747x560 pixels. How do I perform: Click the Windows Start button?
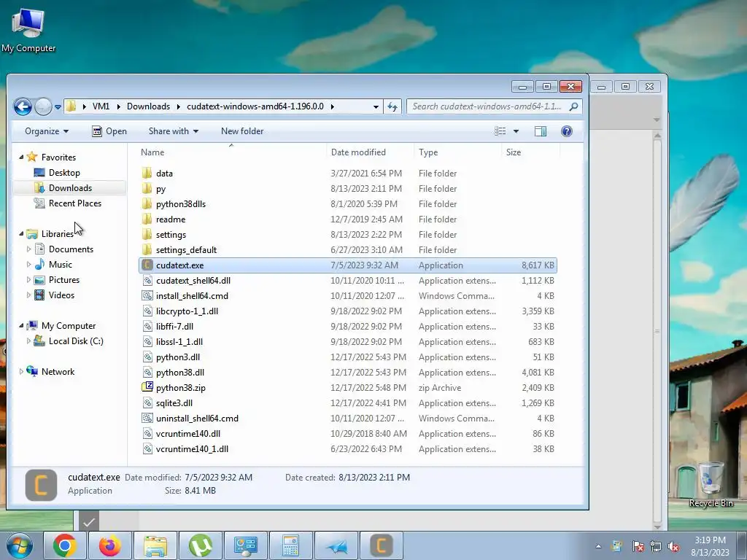click(18, 545)
